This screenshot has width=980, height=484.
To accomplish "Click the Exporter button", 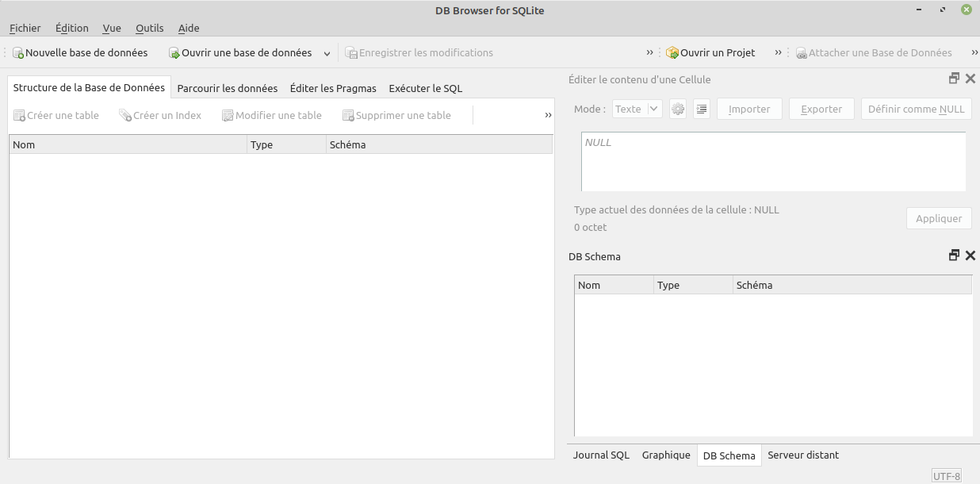I will (821, 109).
